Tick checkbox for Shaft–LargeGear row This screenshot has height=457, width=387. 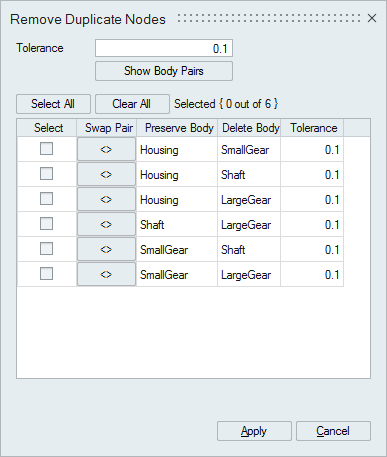click(46, 224)
